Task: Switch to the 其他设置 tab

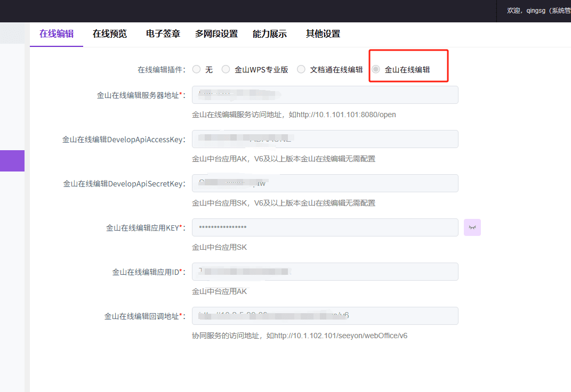Action: click(x=323, y=34)
